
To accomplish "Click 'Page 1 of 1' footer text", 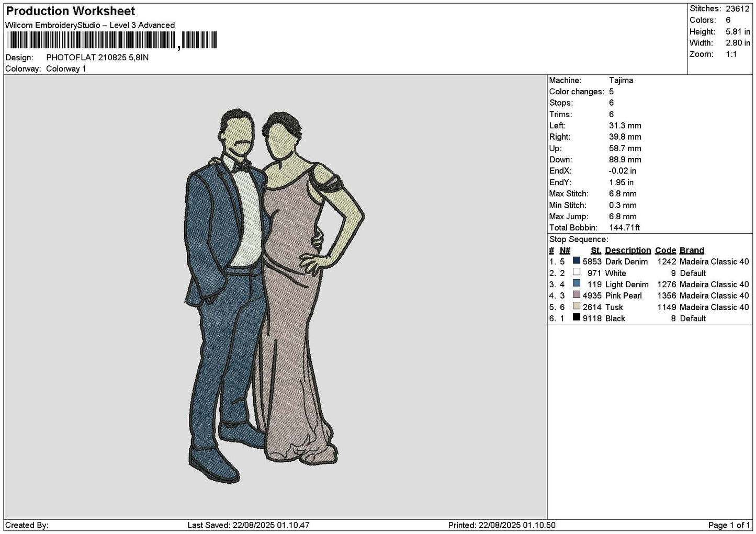I will click(x=729, y=525).
